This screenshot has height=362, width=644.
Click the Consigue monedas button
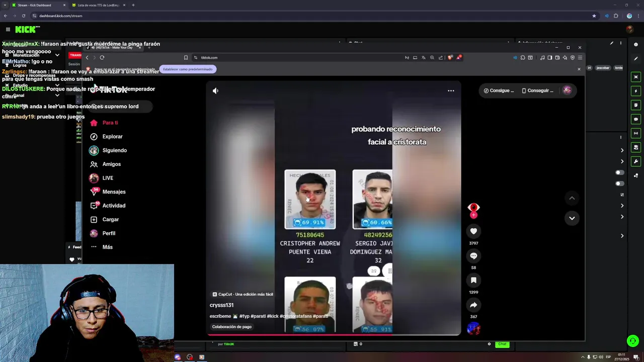click(x=499, y=90)
